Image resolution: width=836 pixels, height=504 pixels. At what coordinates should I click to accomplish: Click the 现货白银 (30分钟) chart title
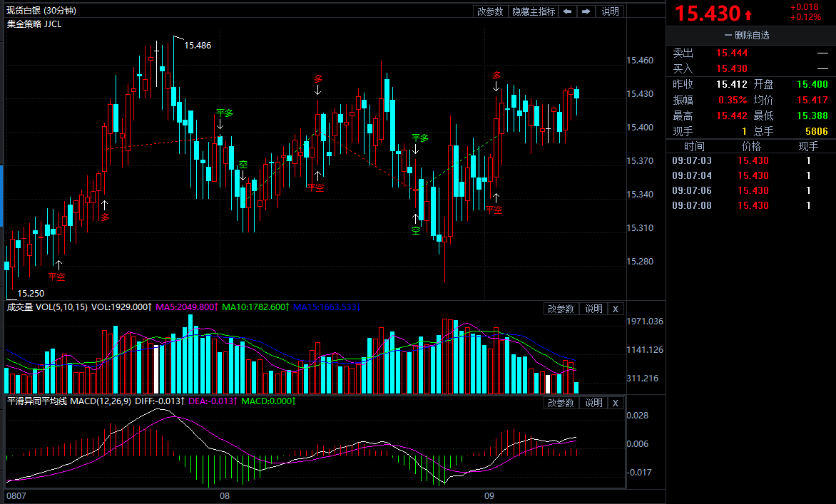(41, 11)
